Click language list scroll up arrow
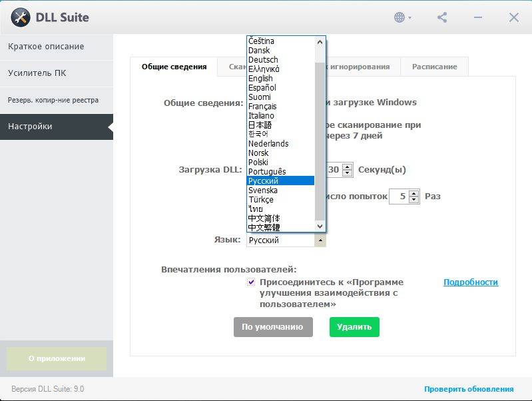 coord(320,42)
